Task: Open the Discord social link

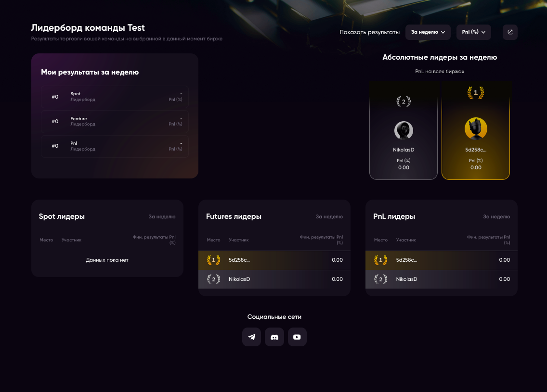Action: click(274, 337)
